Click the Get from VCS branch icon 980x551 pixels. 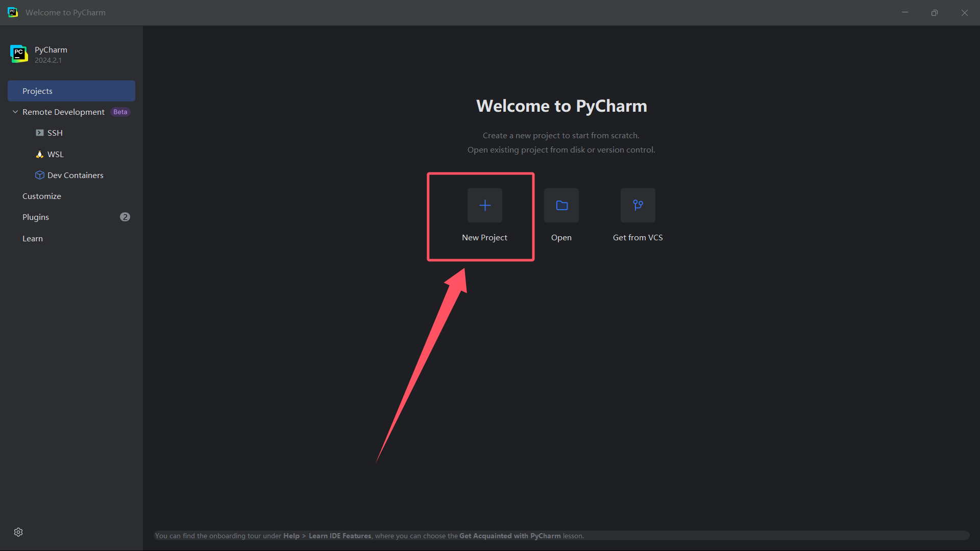click(x=638, y=205)
